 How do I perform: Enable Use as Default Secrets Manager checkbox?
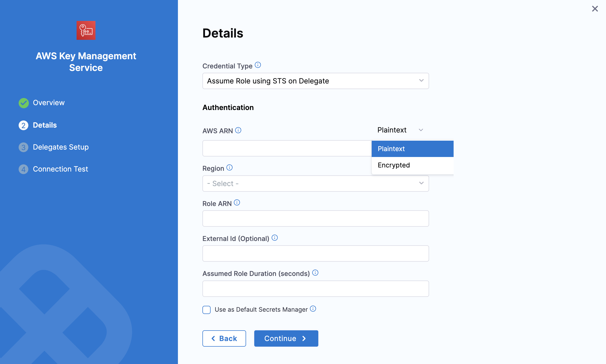pos(207,310)
